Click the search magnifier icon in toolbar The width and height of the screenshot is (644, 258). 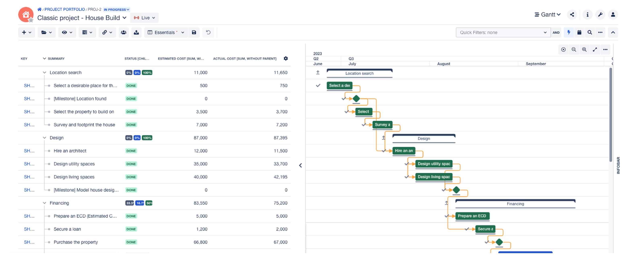pyautogui.click(x=589, y=32)
